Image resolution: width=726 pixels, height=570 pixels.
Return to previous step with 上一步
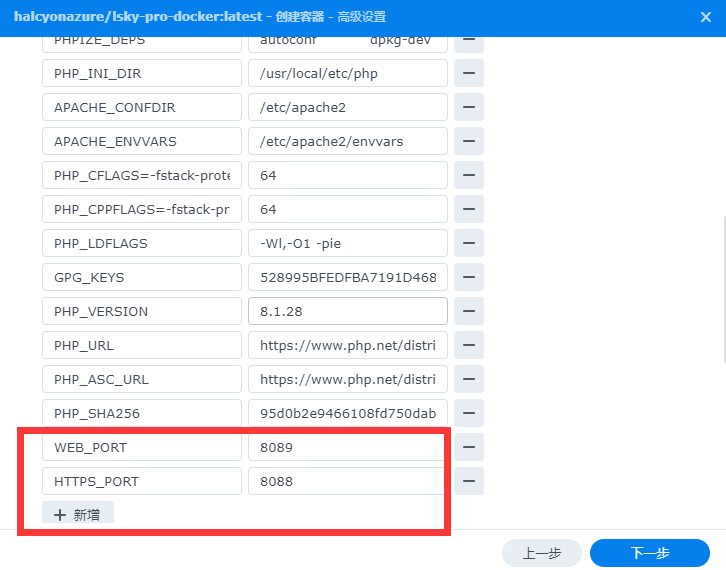click(541, 553)
